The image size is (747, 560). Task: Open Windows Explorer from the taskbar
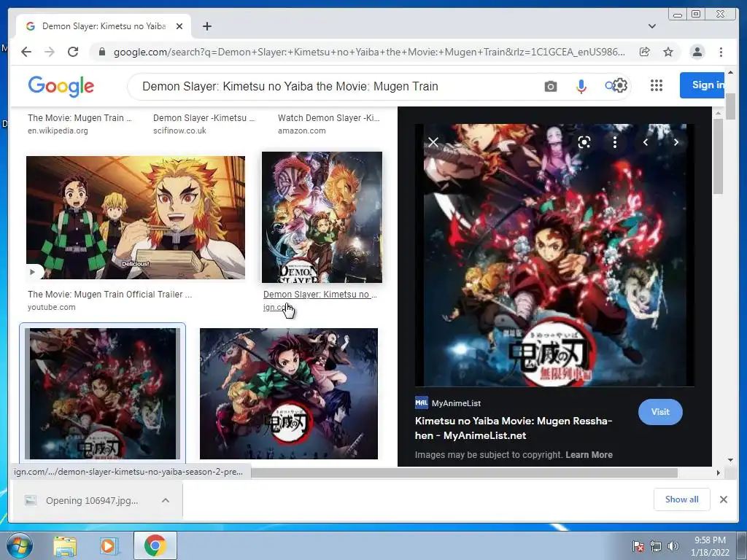pyautogui.click(x=65, y=546)
